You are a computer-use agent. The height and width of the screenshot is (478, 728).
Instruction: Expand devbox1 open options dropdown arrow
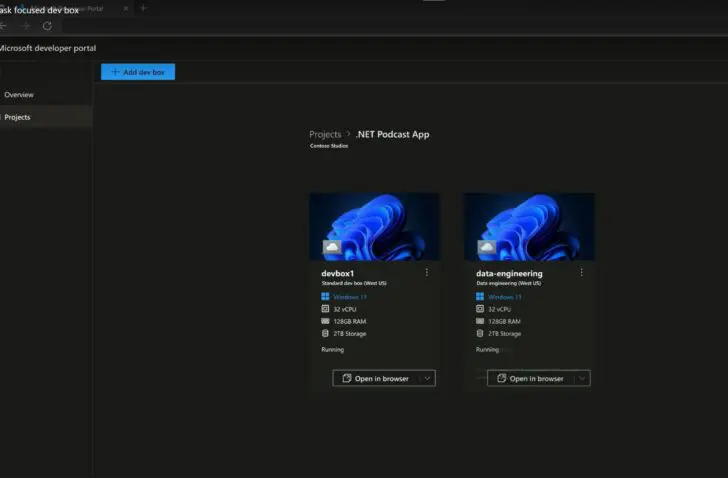pyautogui.click(x=427, y=378)
